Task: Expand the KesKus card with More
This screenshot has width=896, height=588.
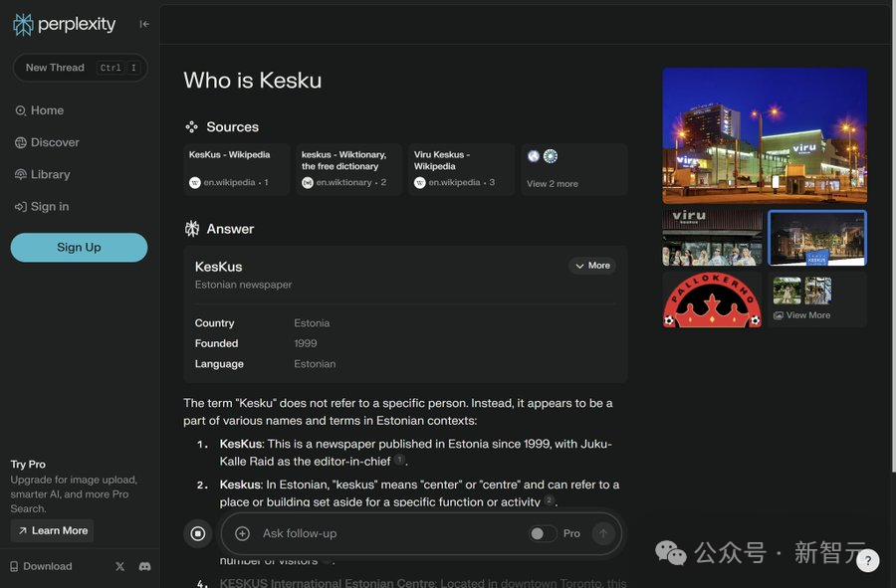Action: 592,266
